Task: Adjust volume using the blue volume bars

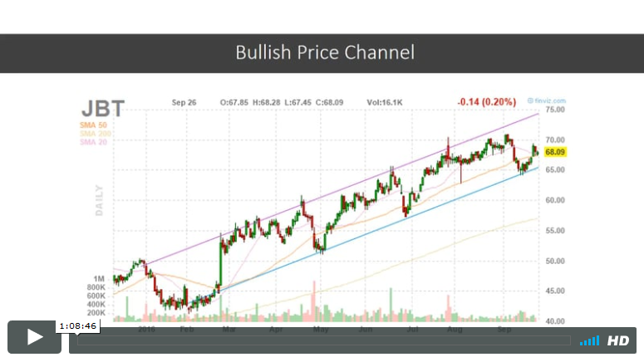Action: click(589, 340)
